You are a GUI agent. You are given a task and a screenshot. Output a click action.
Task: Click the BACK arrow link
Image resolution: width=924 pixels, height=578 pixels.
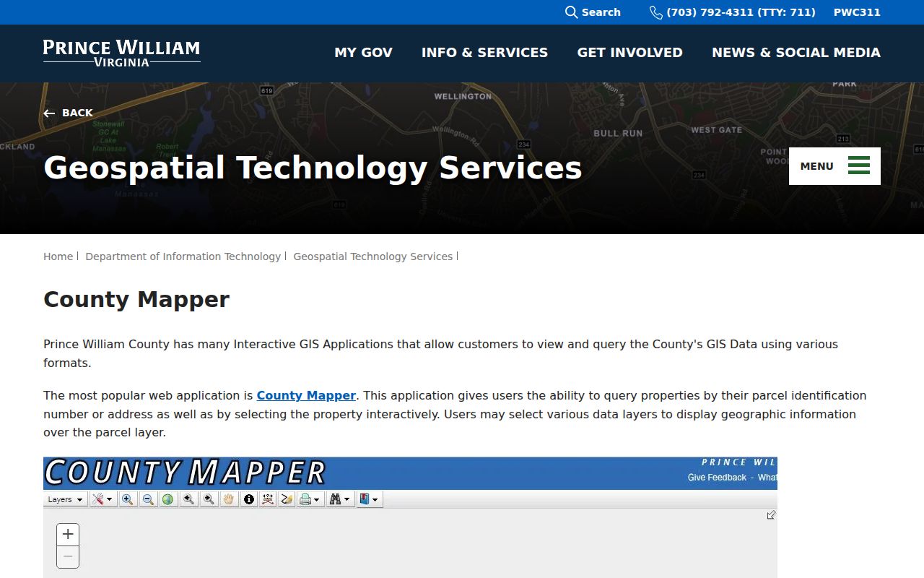point(68,113)
